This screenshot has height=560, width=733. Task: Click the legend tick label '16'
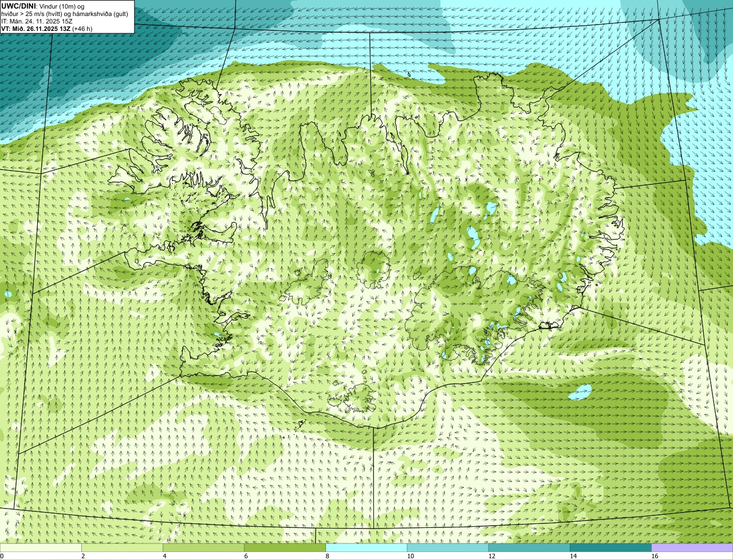point(655,556)
